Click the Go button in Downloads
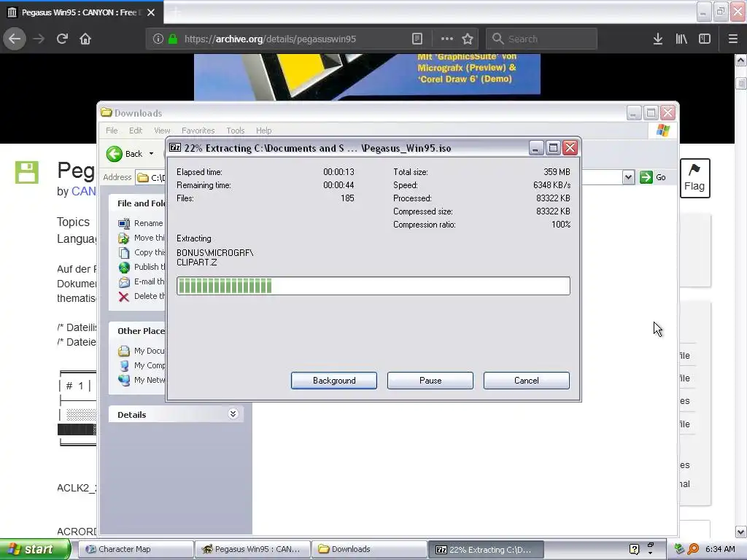747x560 pixels. tap(653, 178)
